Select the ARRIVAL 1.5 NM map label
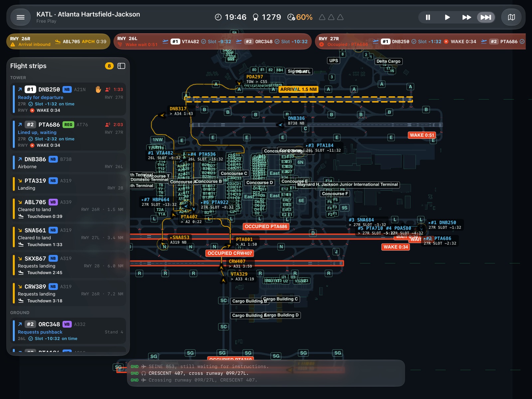Image resolution: width=532 pixels, height=399 pixels. [298, 89]
